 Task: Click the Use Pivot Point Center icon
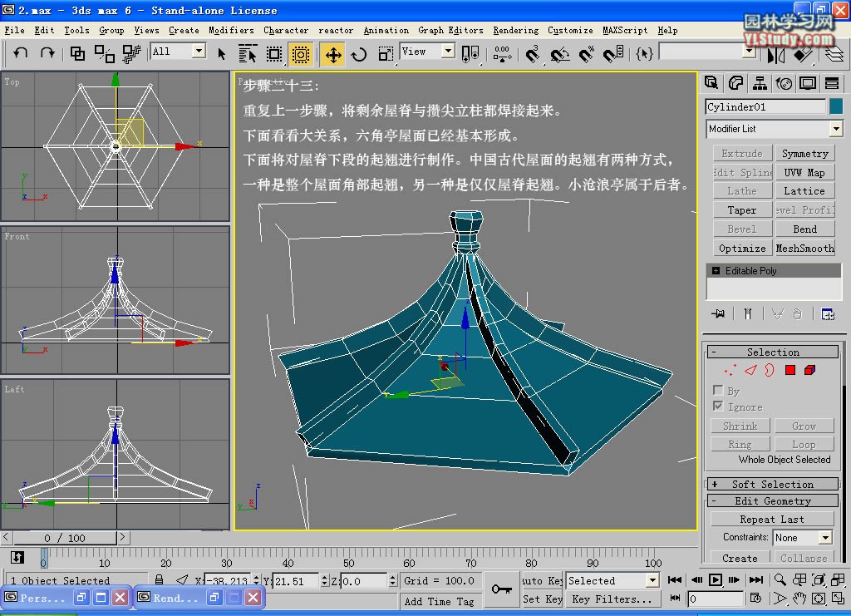pos(470,54)
